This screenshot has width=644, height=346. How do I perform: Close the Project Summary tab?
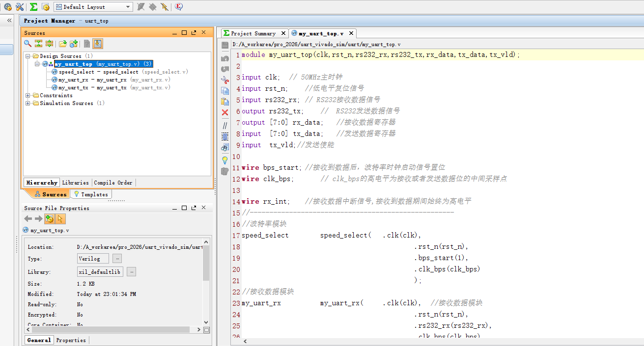click(x=283, y=33)
